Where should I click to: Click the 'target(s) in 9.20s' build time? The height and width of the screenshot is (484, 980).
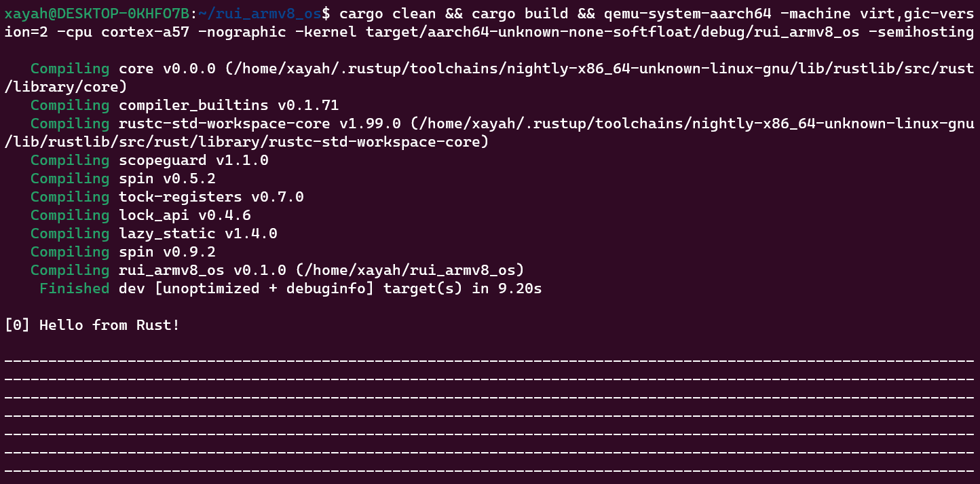462,288
